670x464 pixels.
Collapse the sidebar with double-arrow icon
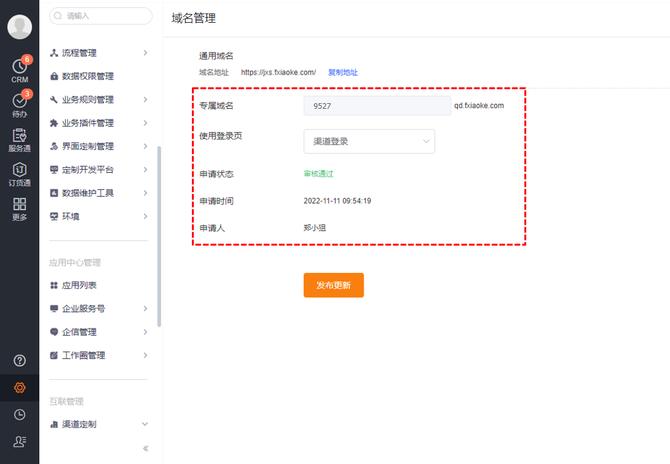click(146, 449)
